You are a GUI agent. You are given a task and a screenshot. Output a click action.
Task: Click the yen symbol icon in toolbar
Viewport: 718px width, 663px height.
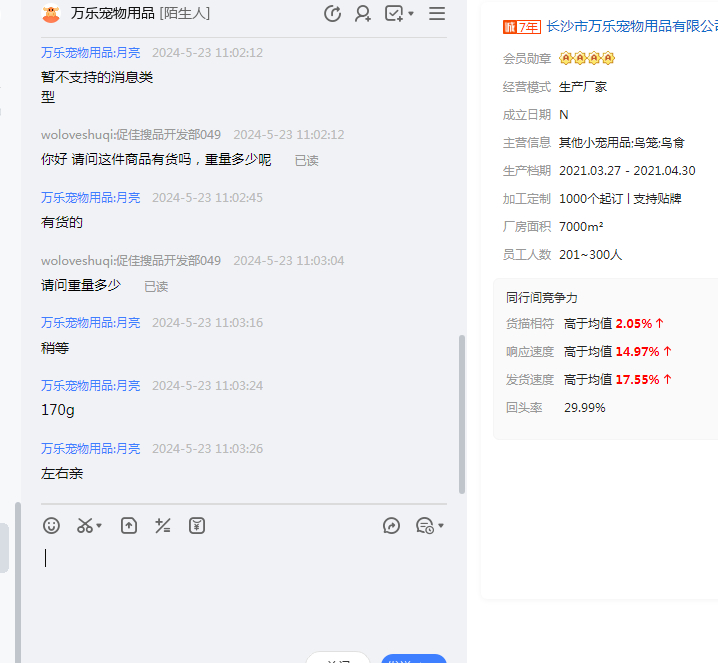197,525
